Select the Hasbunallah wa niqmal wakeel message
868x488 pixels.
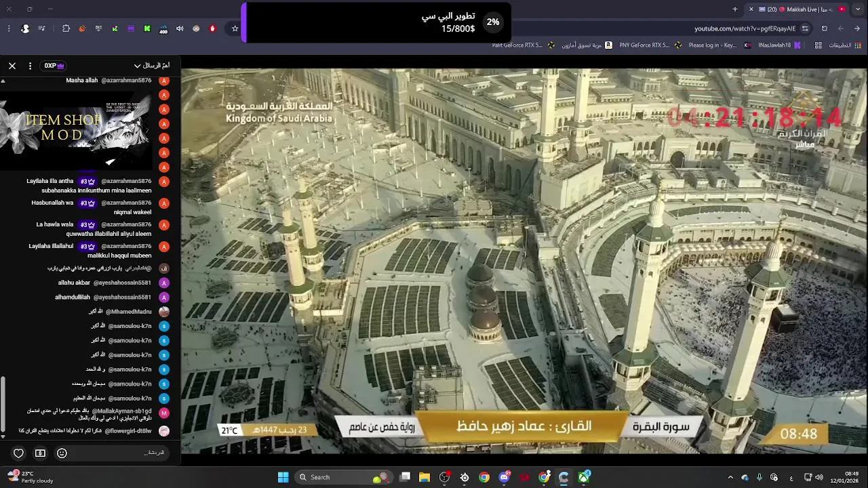pyautogui.click(x=89, y=207)
